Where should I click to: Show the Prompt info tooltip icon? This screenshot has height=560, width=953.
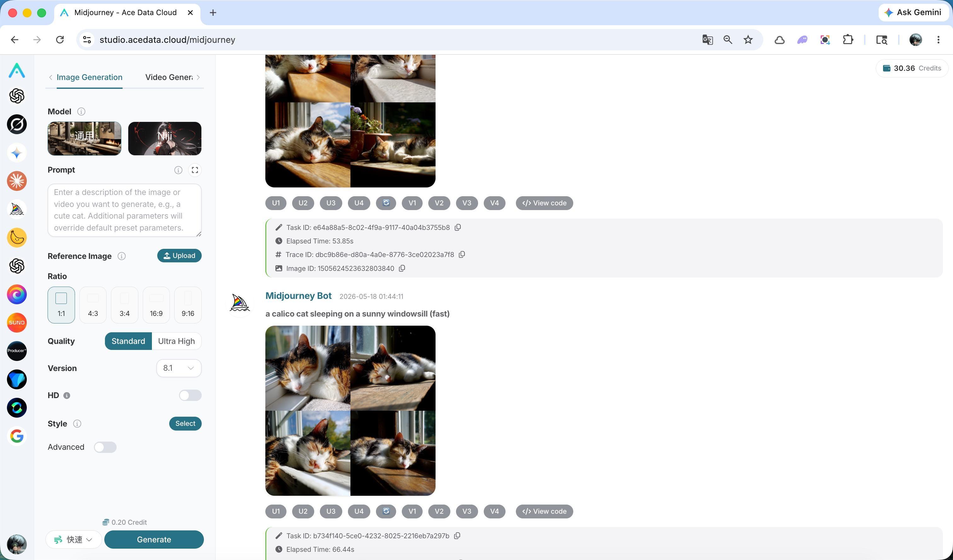(178, 170)
